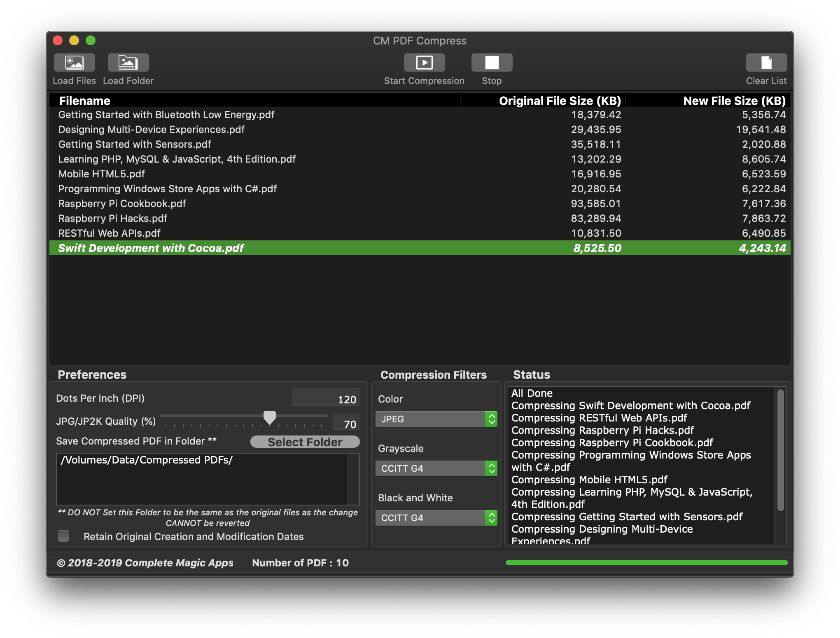This screenshot has height=638, width=840.
Task: Click the New File Size column header
Action: [734, 101]
